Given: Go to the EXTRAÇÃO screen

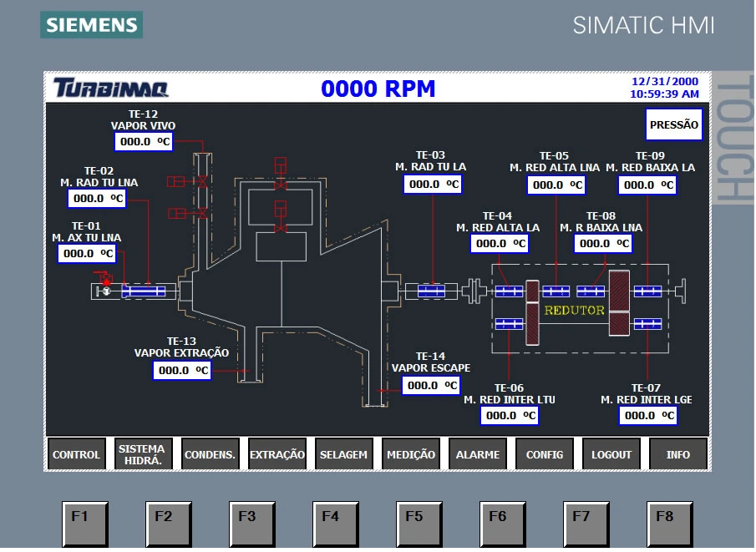Looking at the screenshot, I should pos(277,453).
